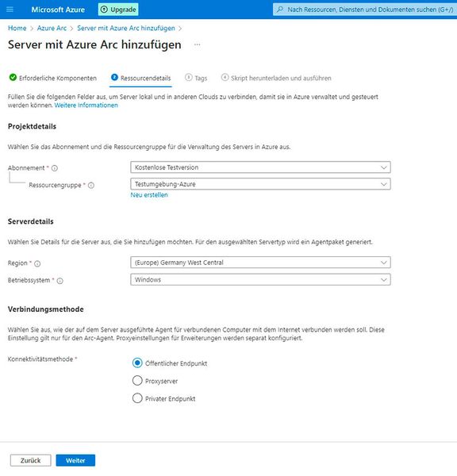
Task: Focus the resource search field
Action: pyautogui.click(x=365, y=10)
